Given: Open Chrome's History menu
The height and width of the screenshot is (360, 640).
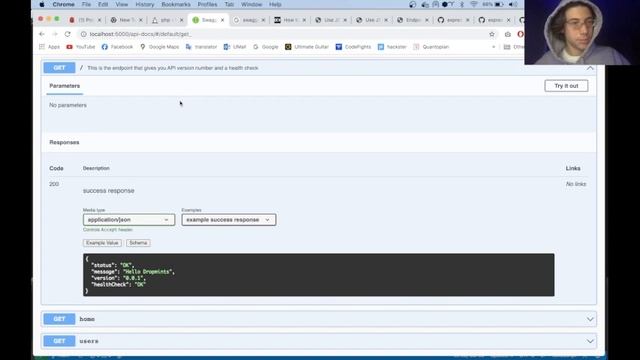Looking at the screenshot, I should point(144,4).
